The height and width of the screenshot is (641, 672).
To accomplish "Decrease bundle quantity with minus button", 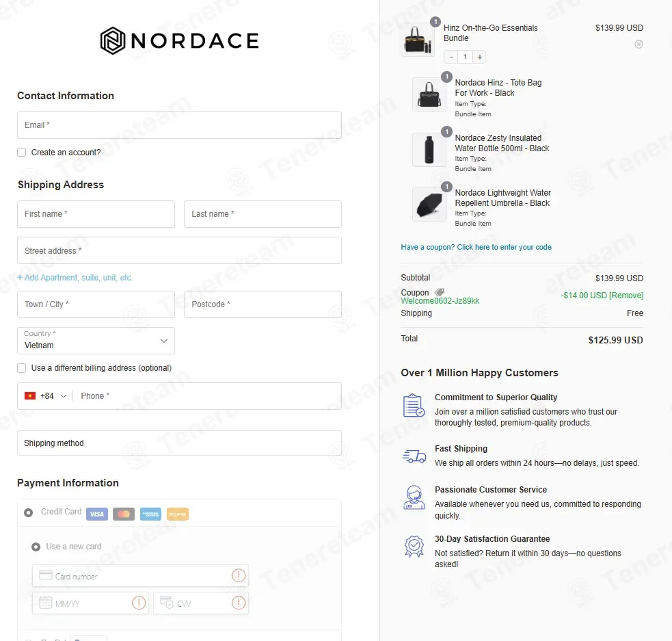I will coord(451,57).
